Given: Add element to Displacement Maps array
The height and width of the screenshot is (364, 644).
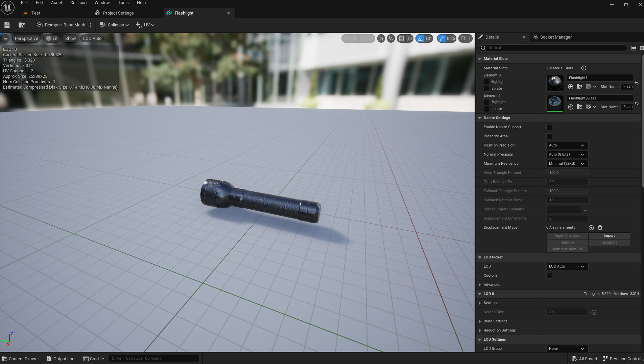Looking at the screenshot, I should coord(591,228).
